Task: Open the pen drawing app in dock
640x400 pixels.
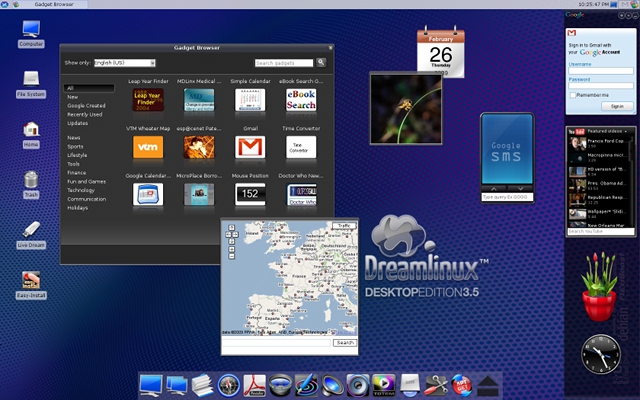Action: 306,385
